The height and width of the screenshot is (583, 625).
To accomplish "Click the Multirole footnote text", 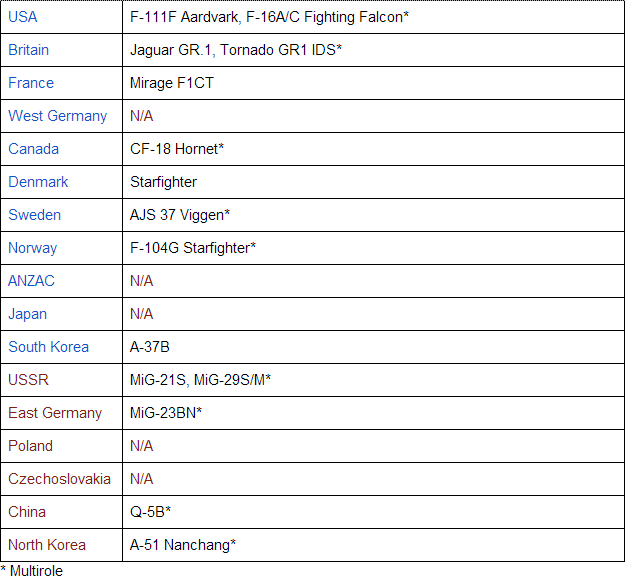I will 31,571.
